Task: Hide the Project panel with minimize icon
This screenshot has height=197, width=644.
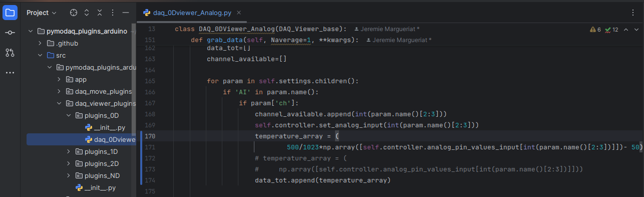Action: [126, 13]
